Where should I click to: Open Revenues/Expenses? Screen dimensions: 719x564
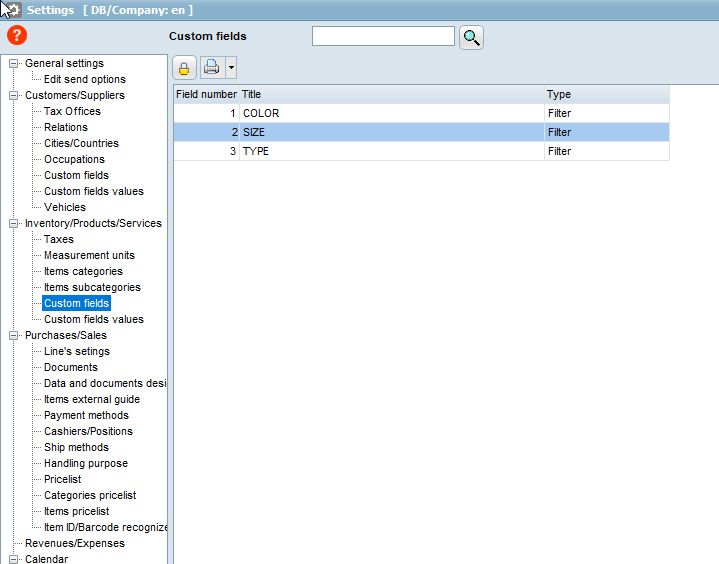point(75,543)
